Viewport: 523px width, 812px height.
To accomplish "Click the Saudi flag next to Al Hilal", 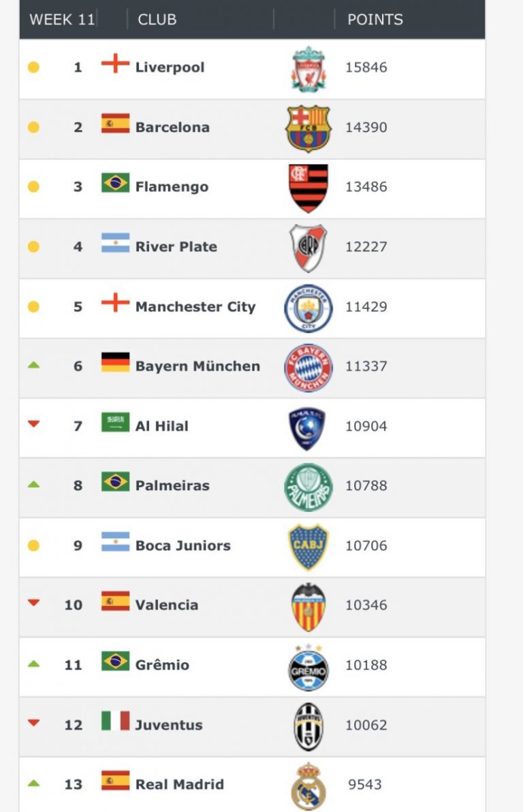I will tap(115, 422).
